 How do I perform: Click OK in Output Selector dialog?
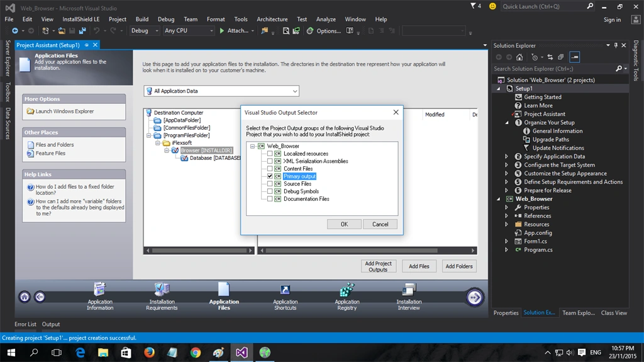344,224
